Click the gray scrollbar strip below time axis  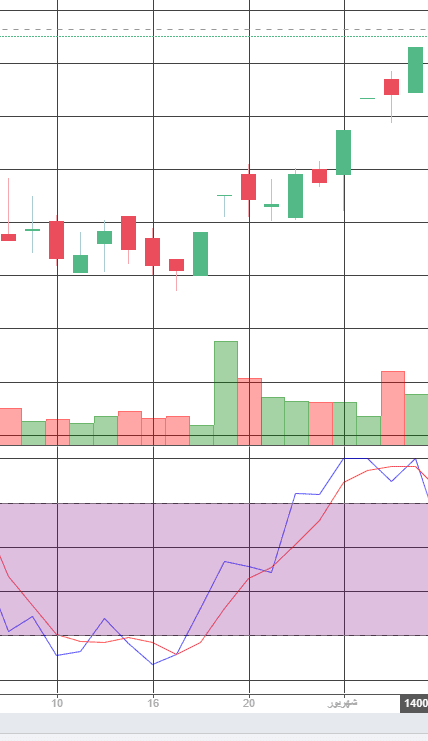tap(214, 724)
